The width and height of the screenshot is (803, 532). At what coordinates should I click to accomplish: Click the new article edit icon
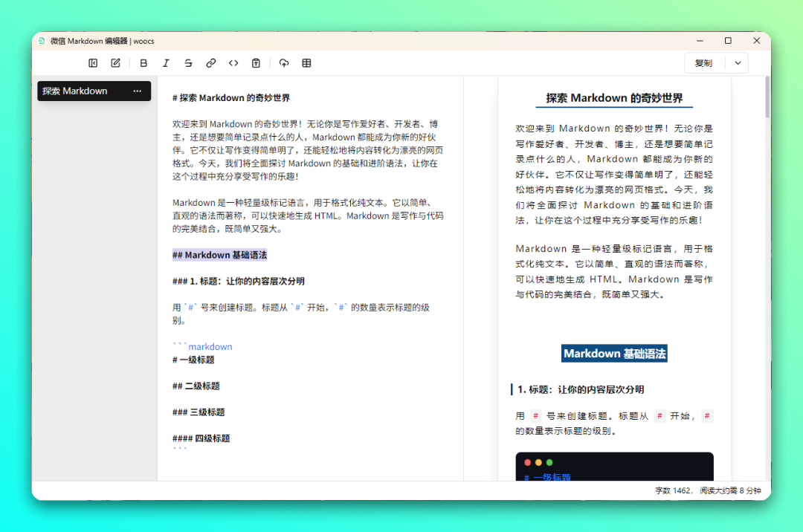(x=116, y=63)
